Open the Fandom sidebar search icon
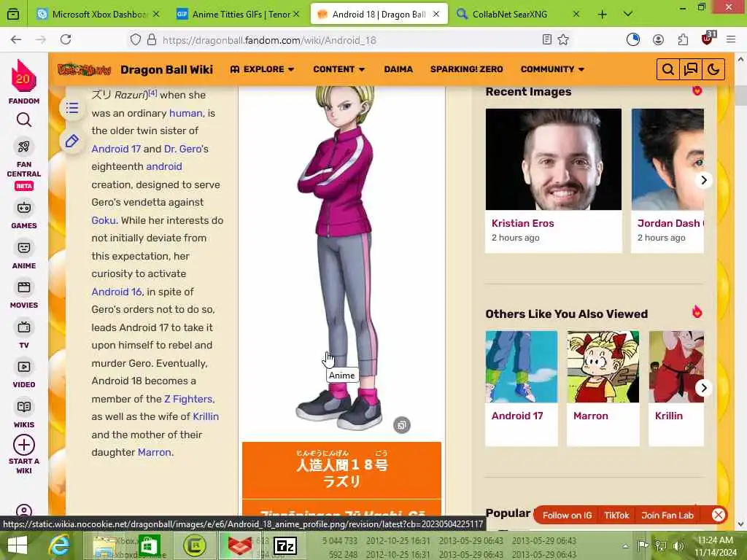Image resolution: width=747 pixels, height=560 pixels. (x=24, y=120)
